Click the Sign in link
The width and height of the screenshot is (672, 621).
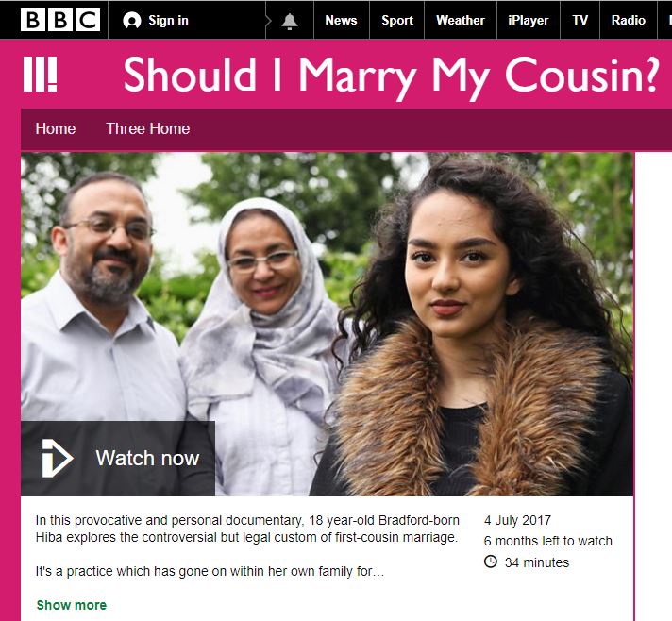coord(168,20)
